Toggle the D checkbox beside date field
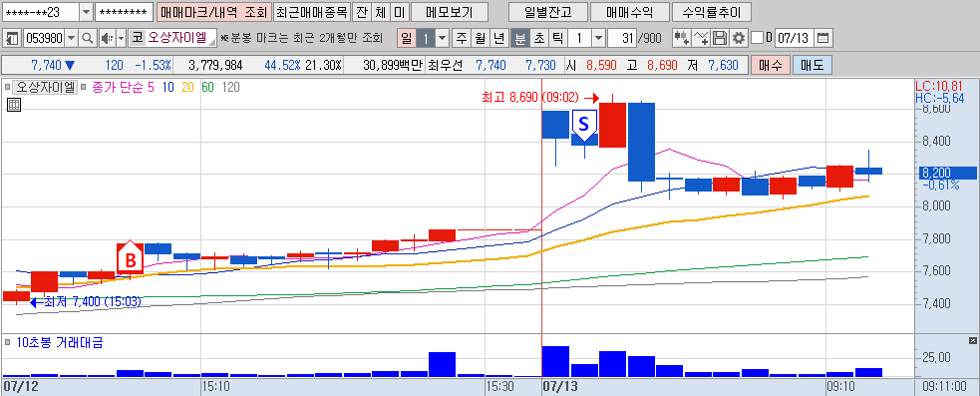 (757, 38)
